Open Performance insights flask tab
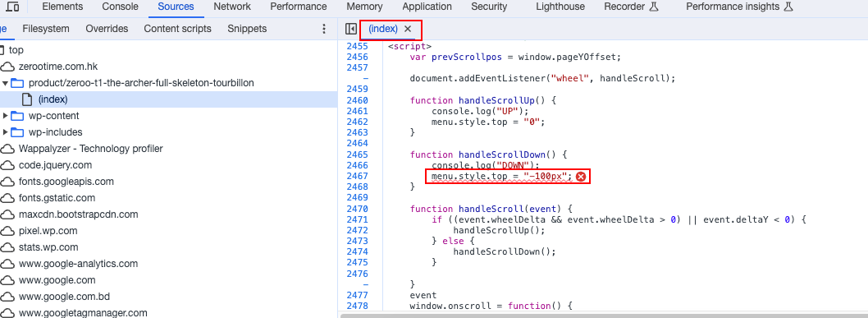The height and width of the screenshot is (318, 868). click(739, 7)
